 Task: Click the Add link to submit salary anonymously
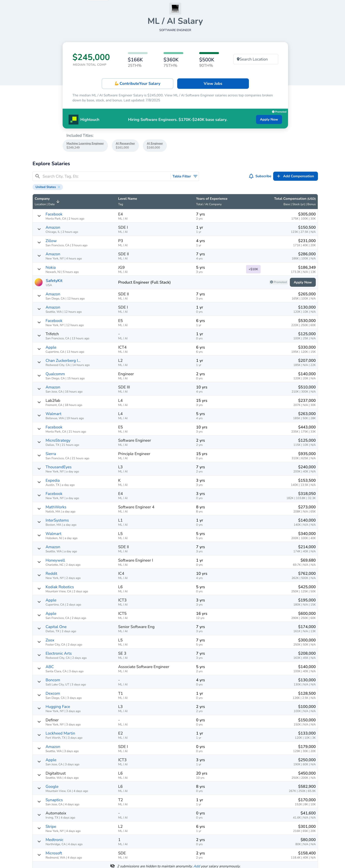[x=197, y=866]
